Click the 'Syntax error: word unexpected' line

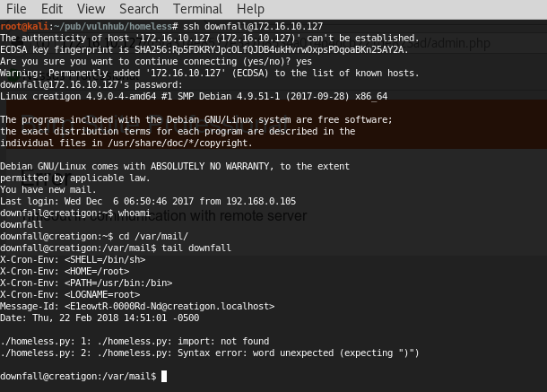click(x=209, y=353)
